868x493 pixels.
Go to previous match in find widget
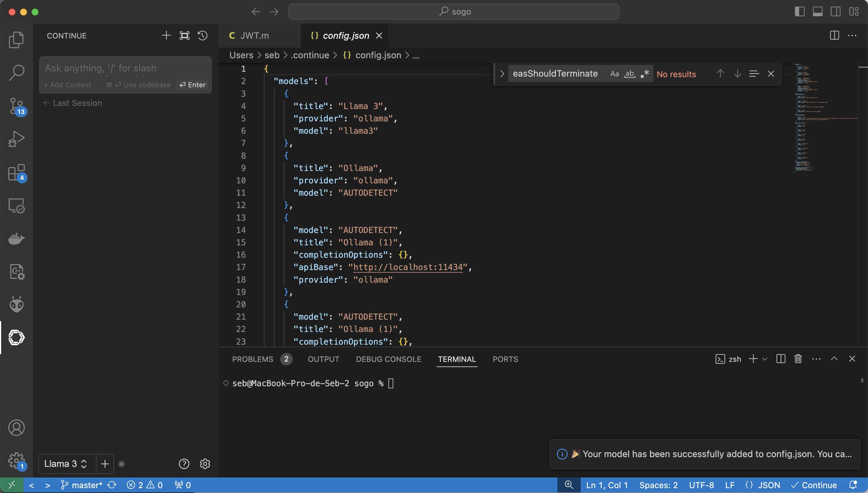[x=720, y=73]
